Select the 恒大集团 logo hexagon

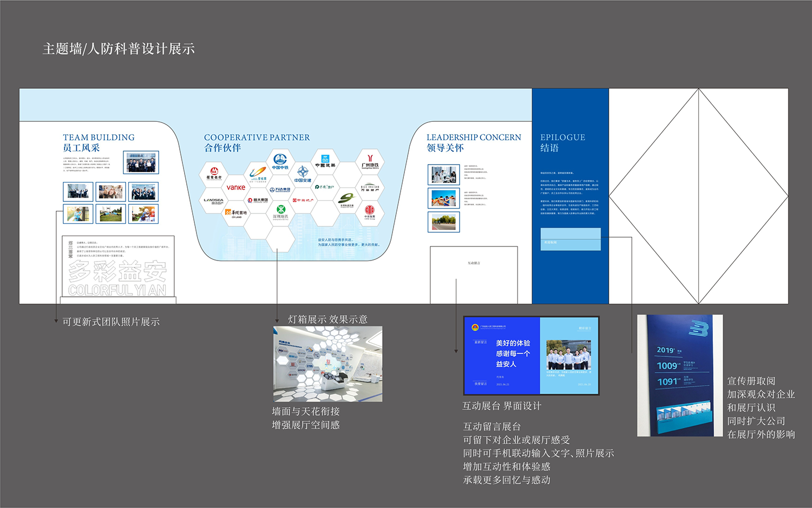point(258,200)
